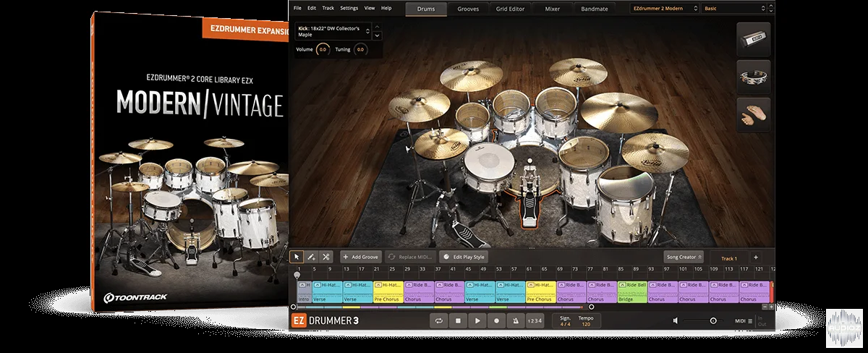This screenshot has width=868, height=353.
Task: Switch to the Mixer tab
Action: click(553, 9)
